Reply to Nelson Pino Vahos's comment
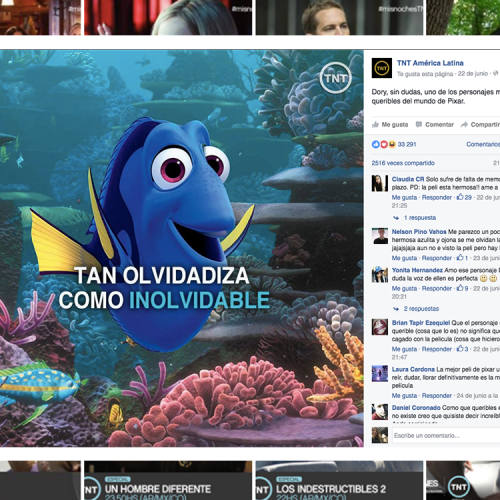This screenshot has width=500, height=500. pyautogui.click(x=437, y=258)
